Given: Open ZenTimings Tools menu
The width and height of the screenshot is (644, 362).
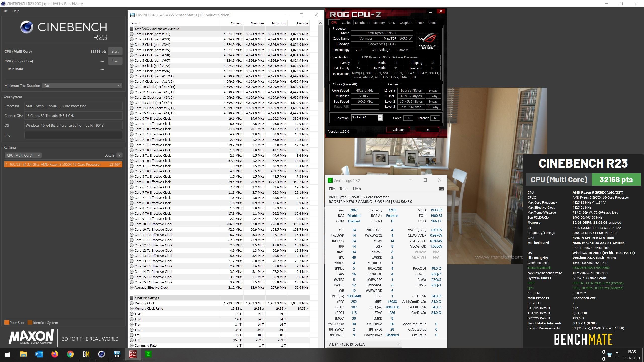Looking at the screenshot, I should 344,189.
